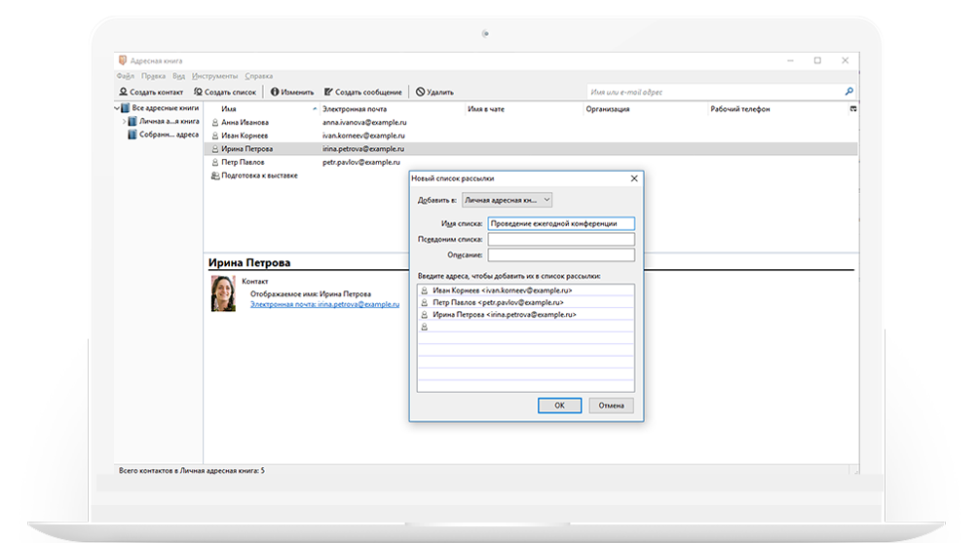Open the Инструменты menu
Screen dimensions: 980x543
(x=214, y=76)
